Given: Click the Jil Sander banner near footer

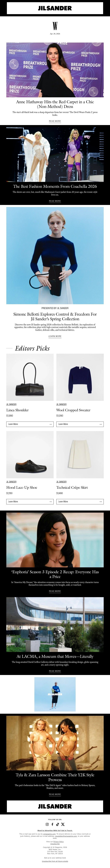Looking at the screenshot, I should (x=55, y=806).
